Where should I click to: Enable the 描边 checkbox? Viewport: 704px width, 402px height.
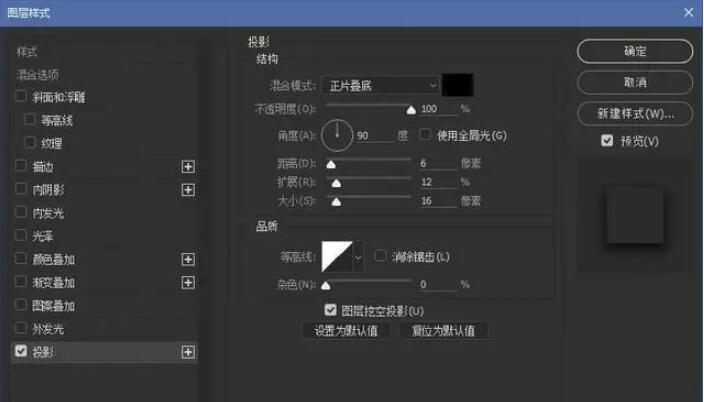coord(21,166)
